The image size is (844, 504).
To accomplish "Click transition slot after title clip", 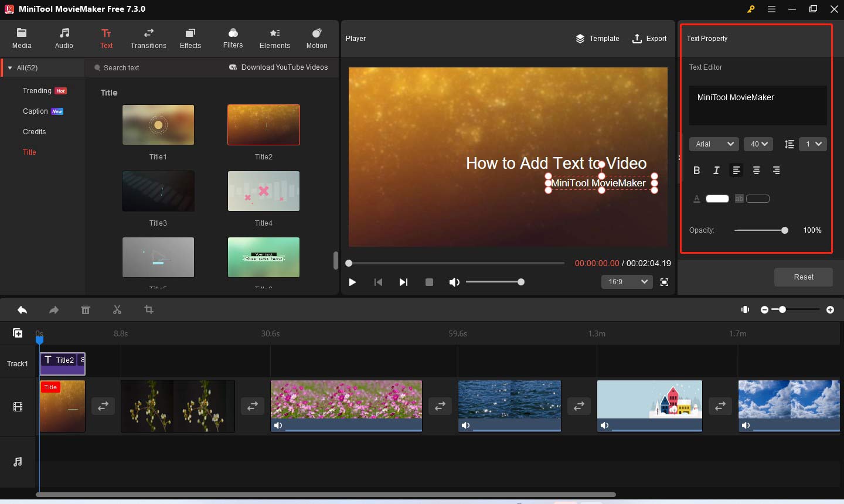I will (x=103, y=406).
